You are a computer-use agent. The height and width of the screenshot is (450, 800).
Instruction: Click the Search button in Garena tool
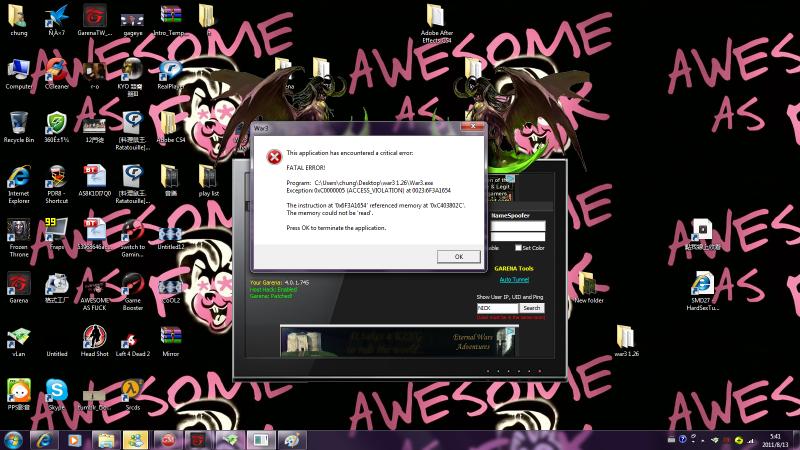pos(532,308)
